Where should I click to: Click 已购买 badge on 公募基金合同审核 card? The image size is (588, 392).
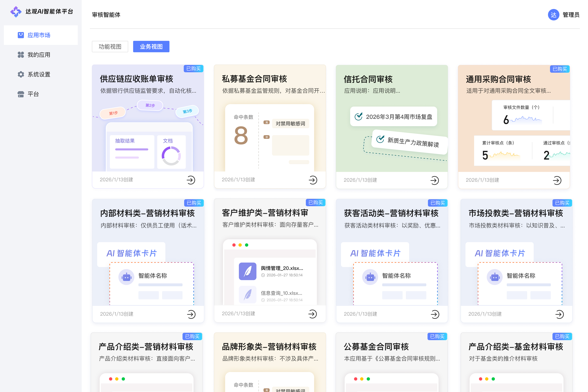(437, 336)
